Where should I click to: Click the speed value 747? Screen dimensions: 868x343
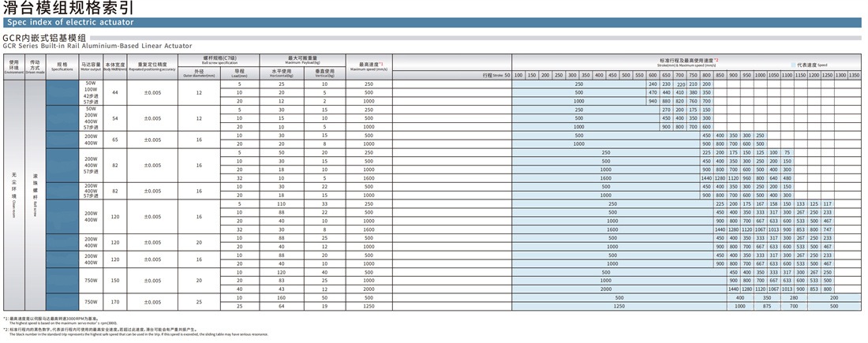pos(828,229)
